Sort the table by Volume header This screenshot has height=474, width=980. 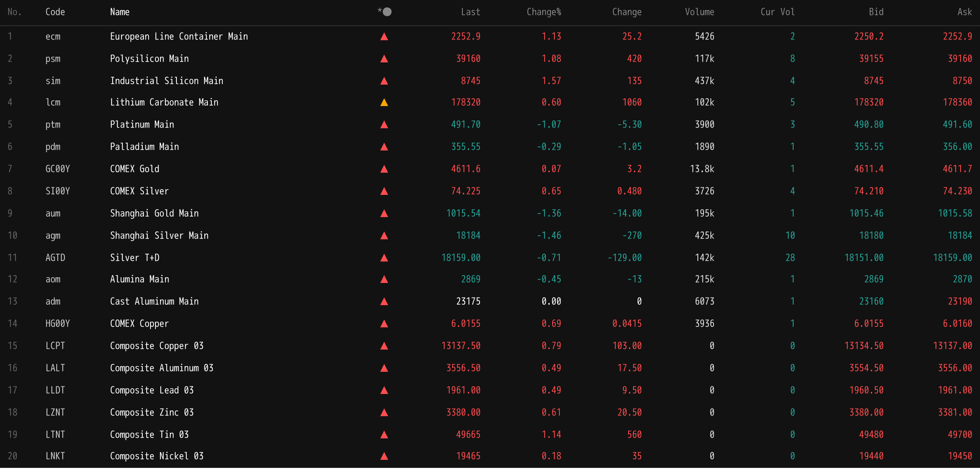699,12
